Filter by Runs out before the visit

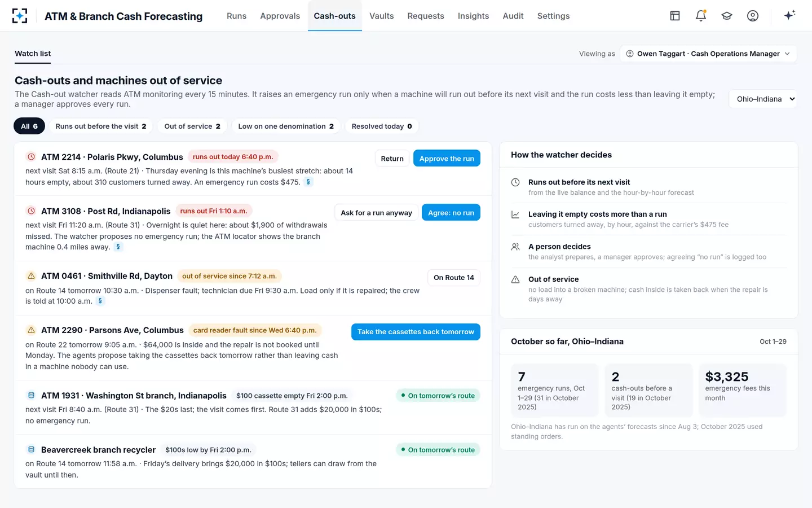pyautogui.click(x=101, y=126)
